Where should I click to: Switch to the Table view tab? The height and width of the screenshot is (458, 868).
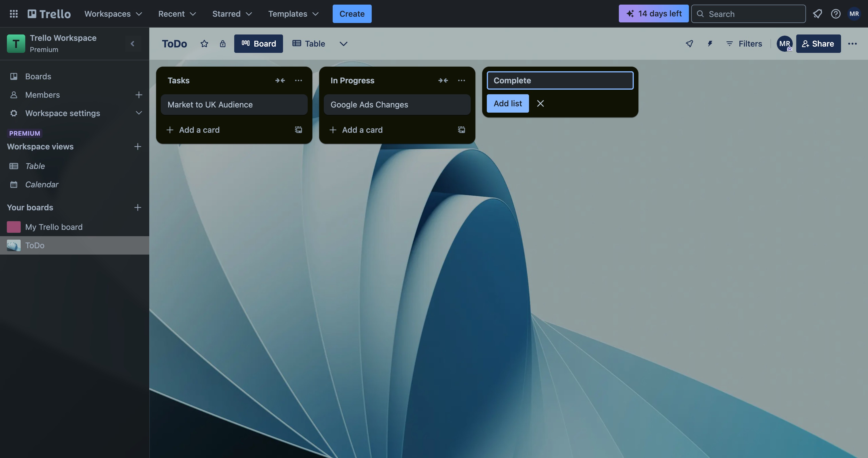tap(309, 43)
